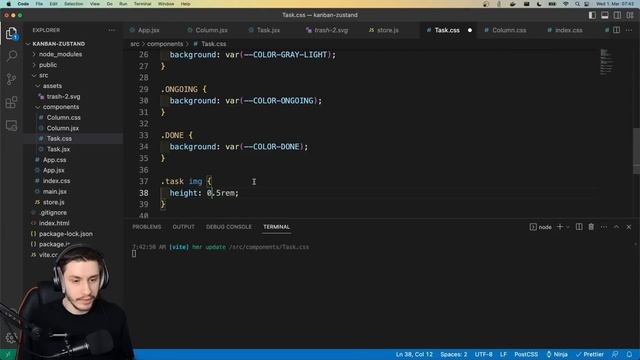Maximize the panel with chevron up
Image resolution: width=640 pixels, height=360 pixels.
click(616, 227)
